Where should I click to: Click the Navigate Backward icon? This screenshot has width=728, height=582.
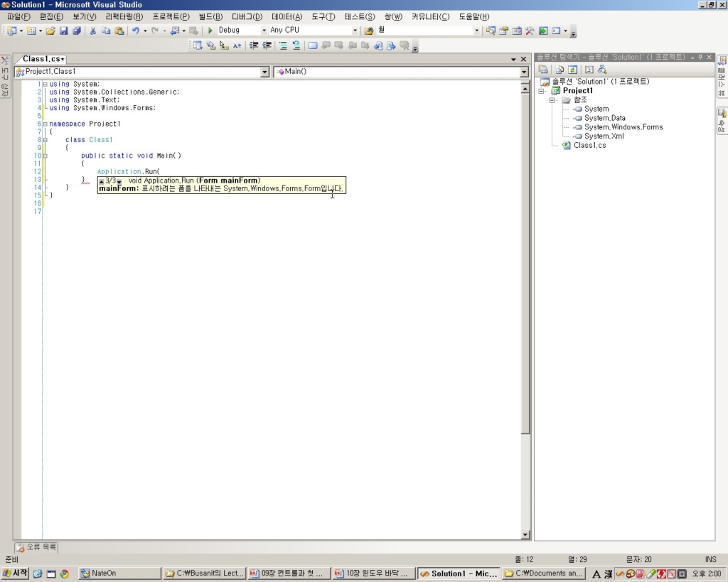point(175,31)
